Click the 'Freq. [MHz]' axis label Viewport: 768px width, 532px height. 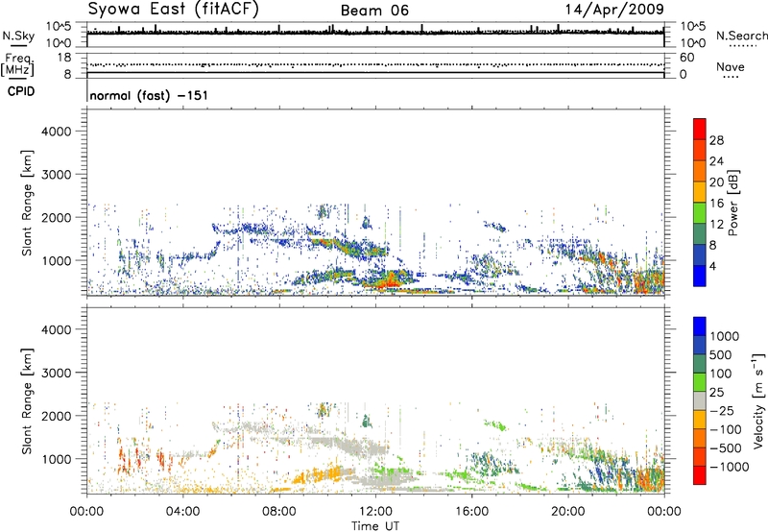tap(17, 65)
